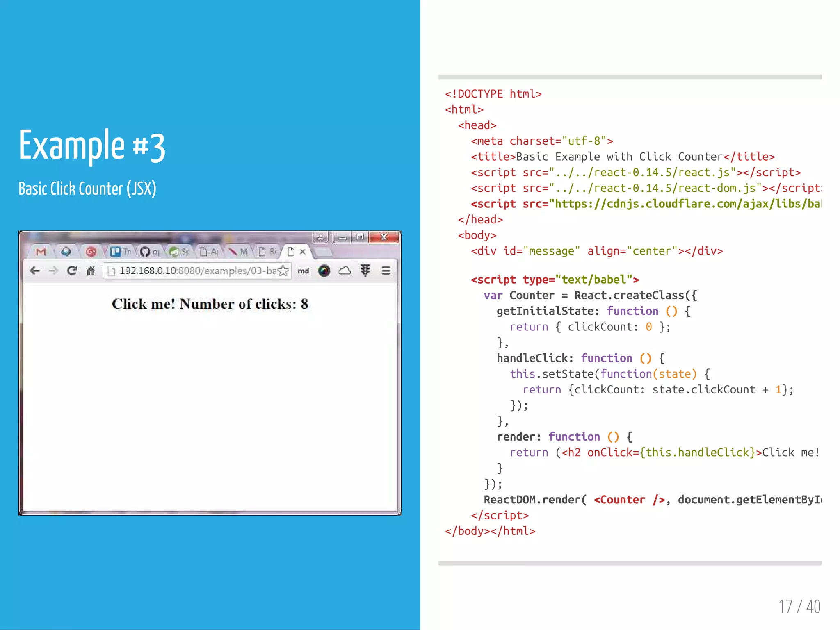Image resolution: width=840 pixels, height=630 pixels.
Task: Click the slide number '17 / 40'
Action: click(x=799, y=607)
